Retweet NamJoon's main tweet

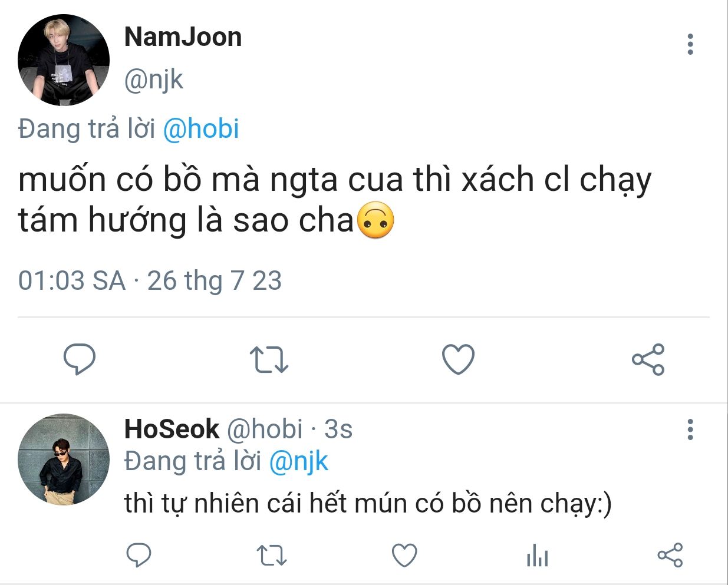tap(269, 359)
